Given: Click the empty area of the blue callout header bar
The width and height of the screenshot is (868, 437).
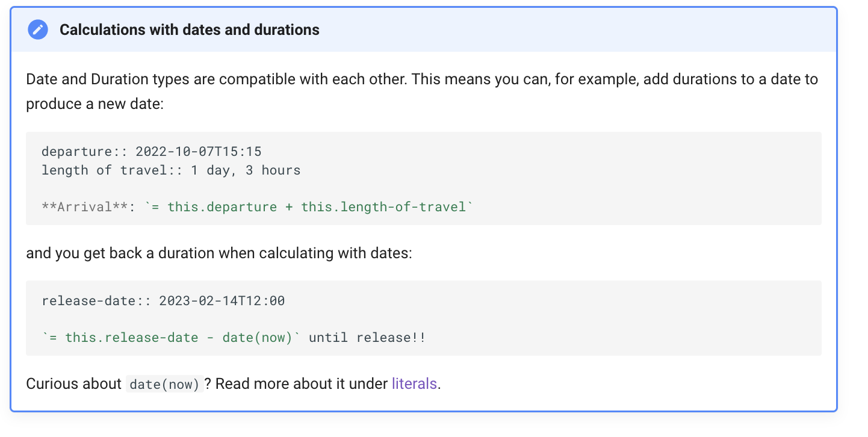Looking at the screenshot, I should [x=572, y=29].
